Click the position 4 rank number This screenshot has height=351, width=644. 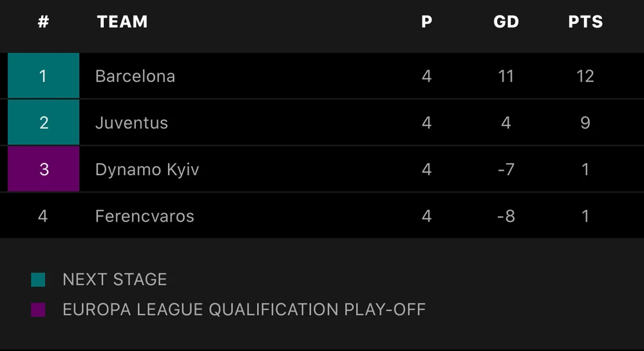point(43,216)
